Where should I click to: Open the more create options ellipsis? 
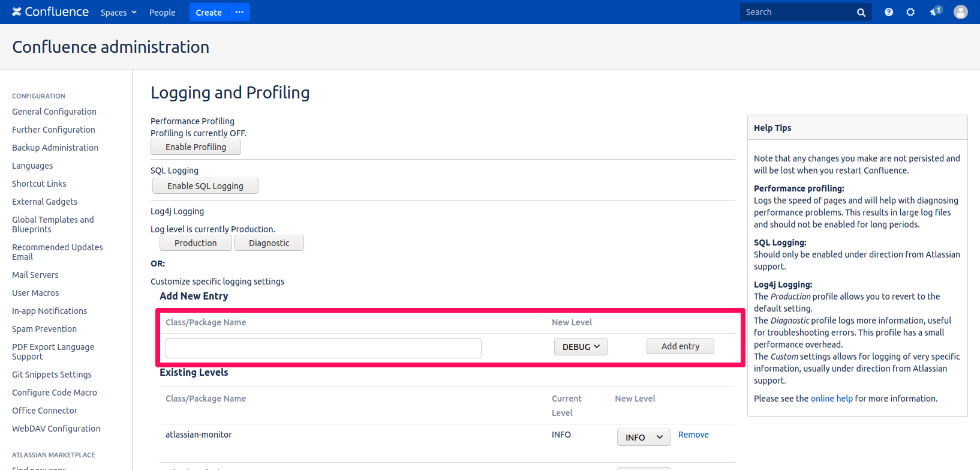(239, 12)
